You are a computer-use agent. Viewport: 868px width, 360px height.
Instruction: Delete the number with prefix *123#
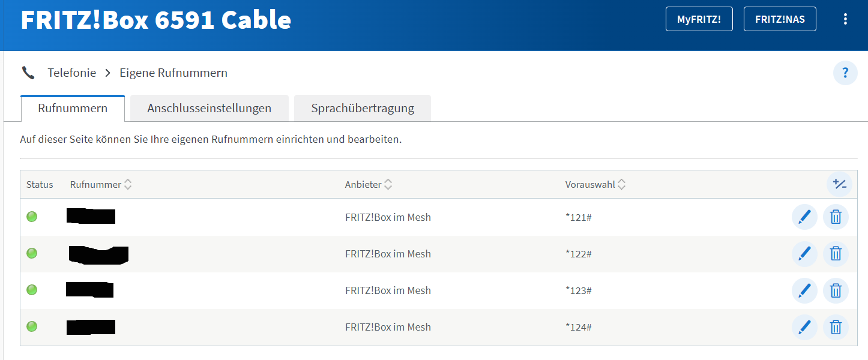click(x=836, y=290)
